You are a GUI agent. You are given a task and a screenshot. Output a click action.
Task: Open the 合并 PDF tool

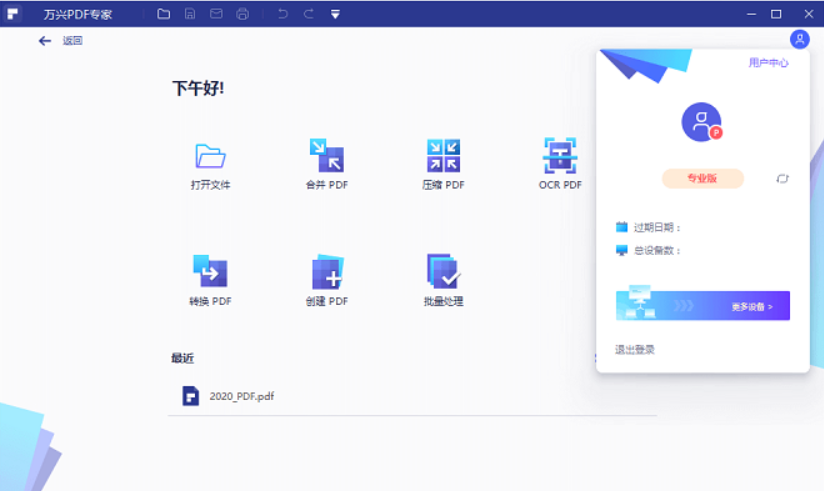[x=326, y=156]
